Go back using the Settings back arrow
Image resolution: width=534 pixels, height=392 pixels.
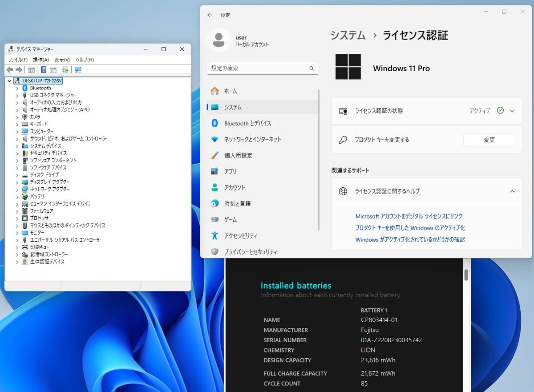[210, 15]
